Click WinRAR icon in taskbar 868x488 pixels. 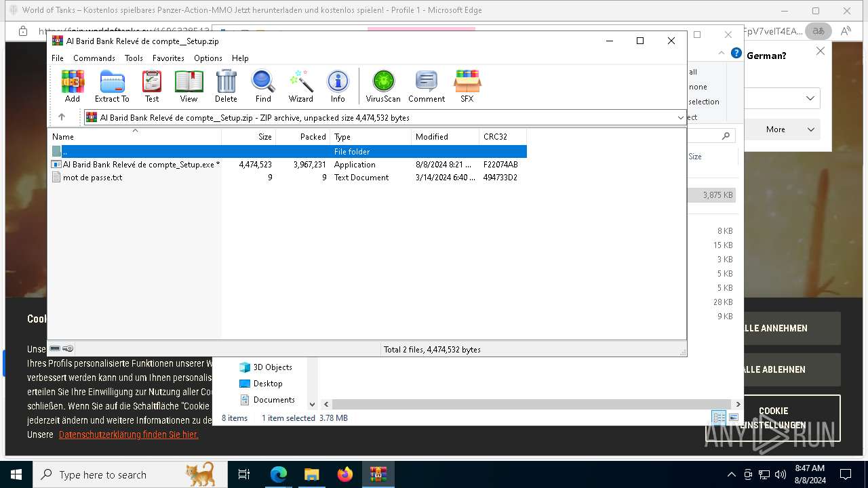[378, 474]
